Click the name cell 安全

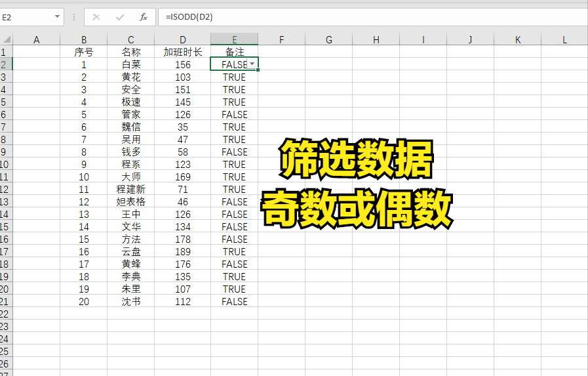(131, 89)
